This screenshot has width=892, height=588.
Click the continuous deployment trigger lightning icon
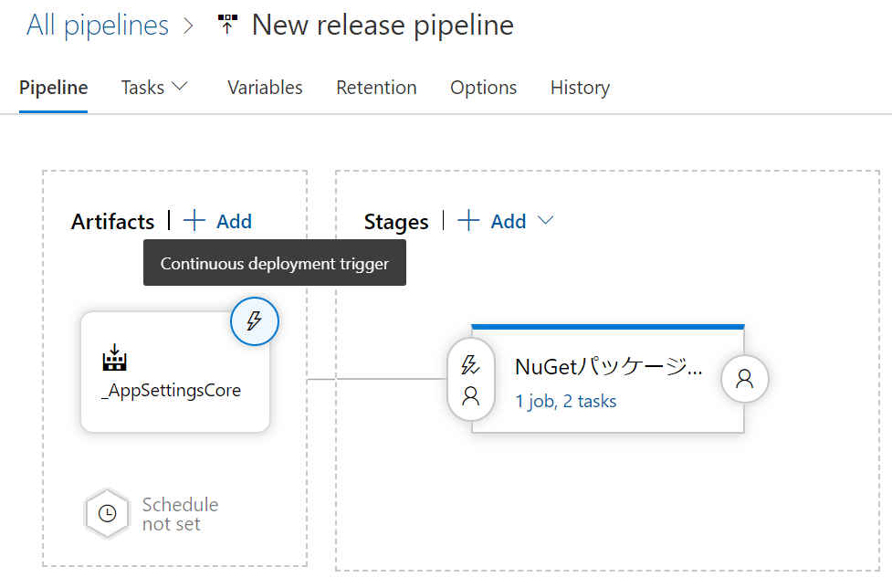click(x=255, y=320)
